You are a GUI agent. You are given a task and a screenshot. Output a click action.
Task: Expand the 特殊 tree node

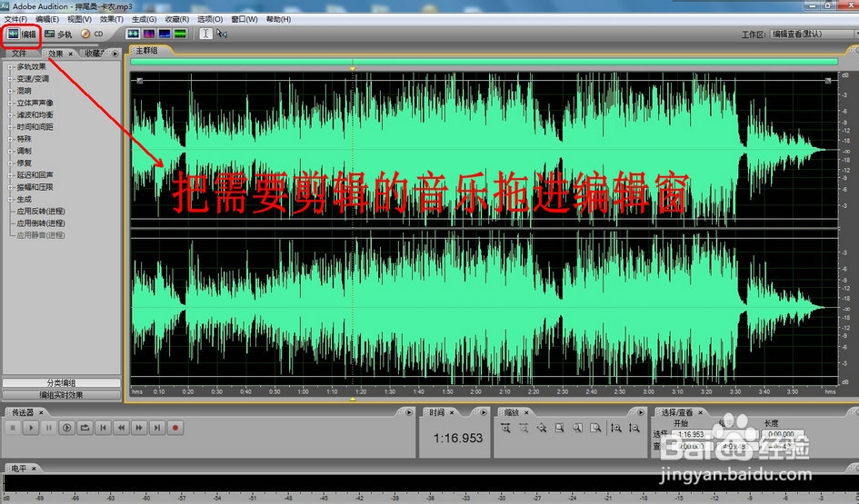[x=10, y=139]
